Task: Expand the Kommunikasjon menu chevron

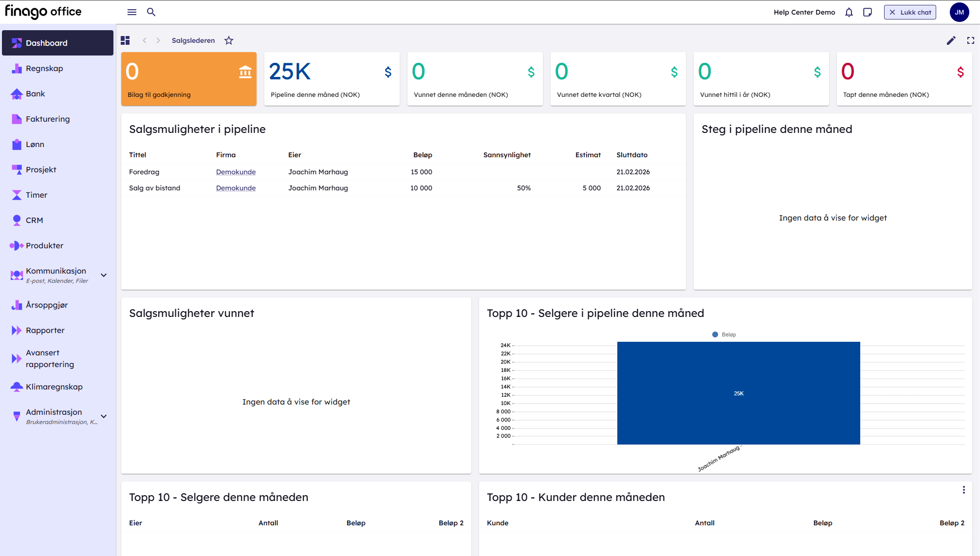Action: [x=104, y=275]
